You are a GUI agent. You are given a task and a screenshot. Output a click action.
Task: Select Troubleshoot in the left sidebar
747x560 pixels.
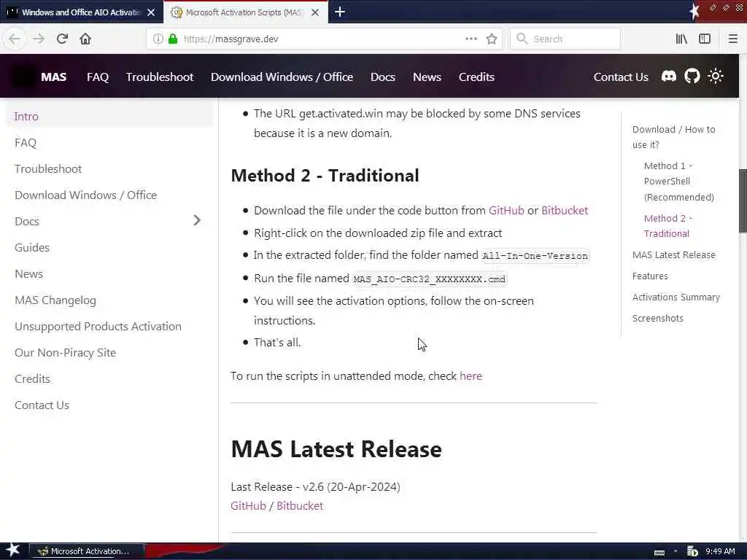(109, 168)
